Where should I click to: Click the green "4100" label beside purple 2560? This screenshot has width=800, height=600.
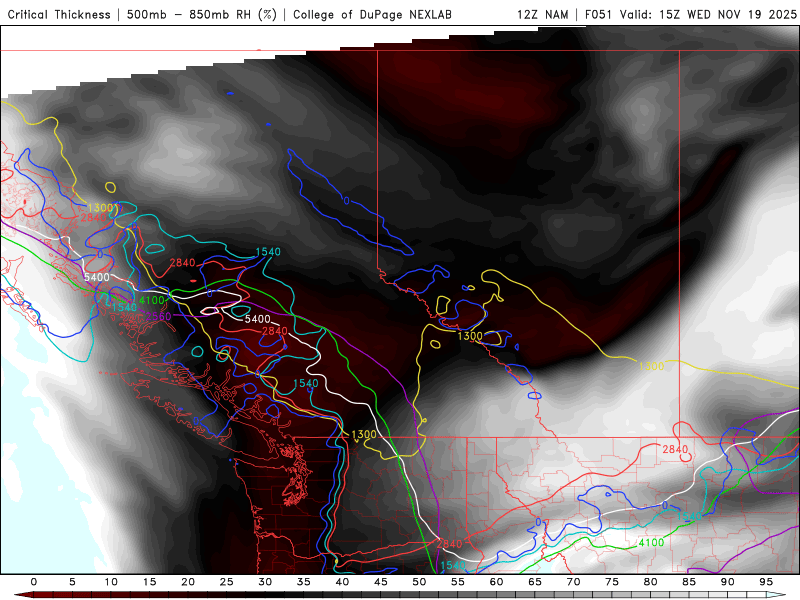pos(152,301)
